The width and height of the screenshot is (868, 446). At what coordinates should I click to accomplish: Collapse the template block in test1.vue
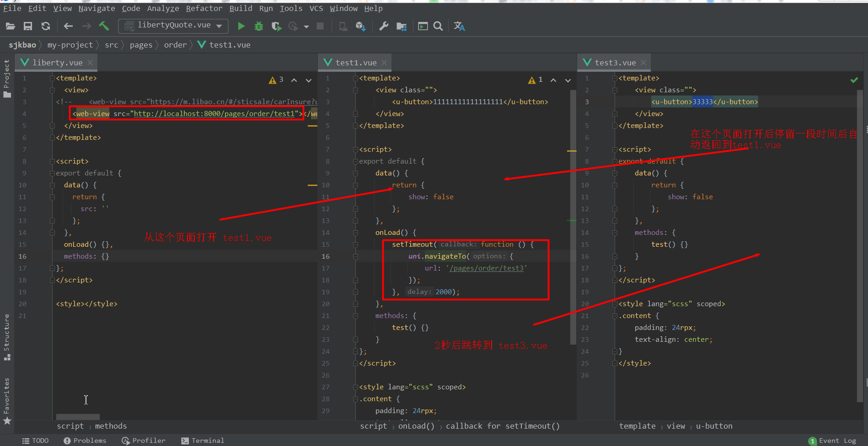pos(355,78)
